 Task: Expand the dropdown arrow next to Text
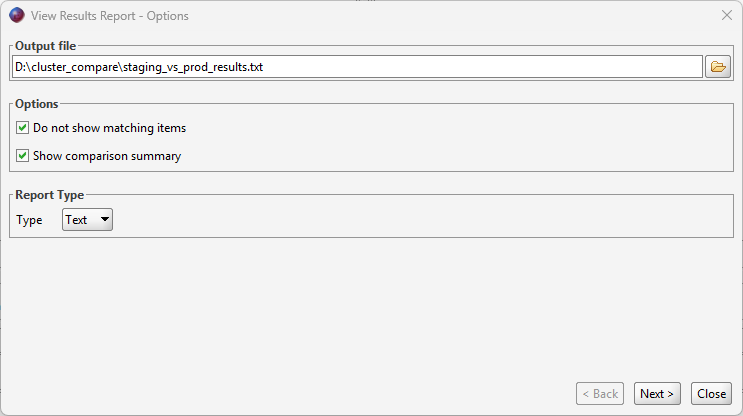(x=105, y=219)
